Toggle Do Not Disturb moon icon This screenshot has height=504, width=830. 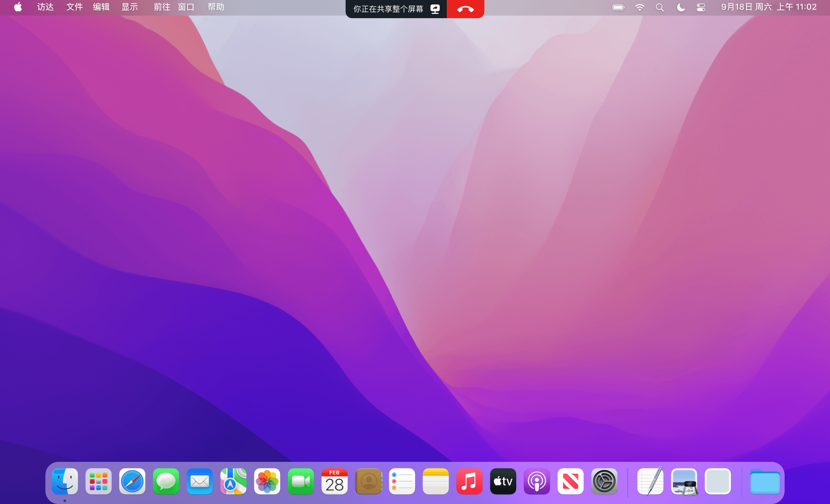681,7
